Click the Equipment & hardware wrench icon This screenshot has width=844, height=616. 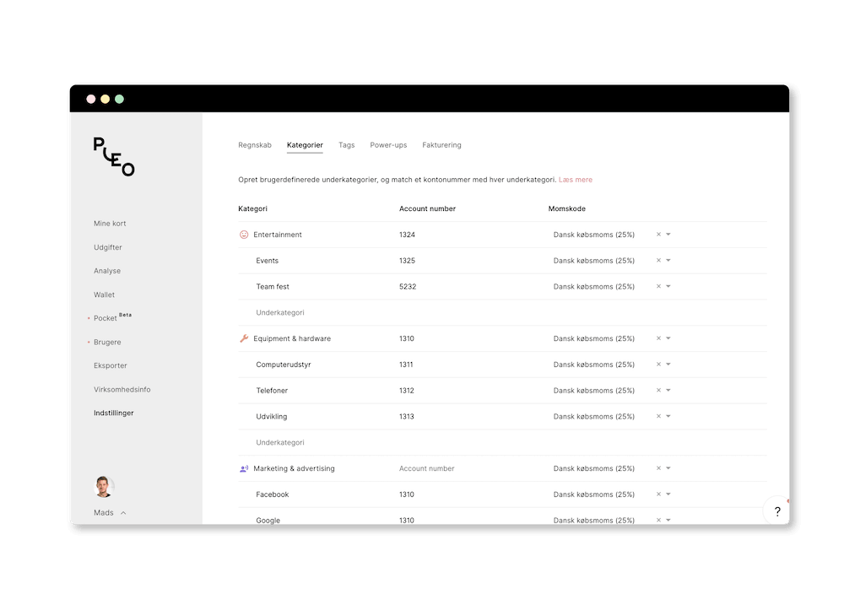tap(244, 338)
